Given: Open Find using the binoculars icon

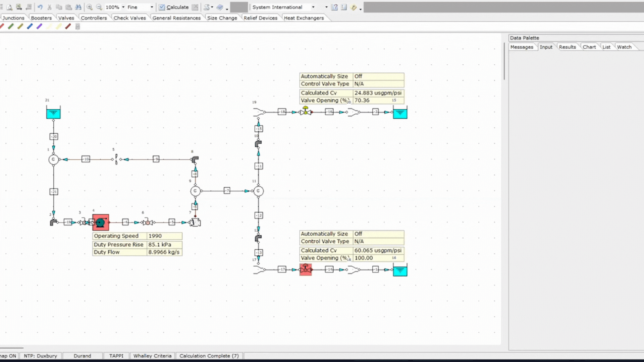Looking at the screenshot, I should (79, 7).
